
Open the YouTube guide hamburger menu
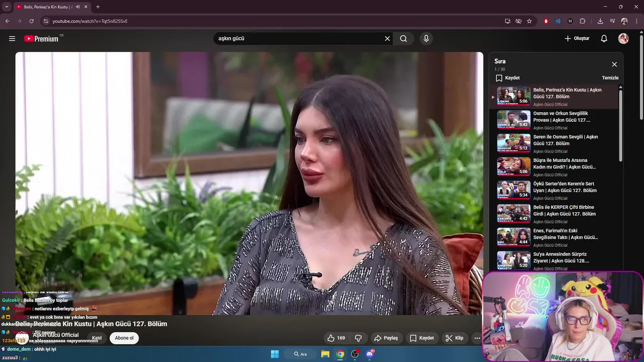12,39
